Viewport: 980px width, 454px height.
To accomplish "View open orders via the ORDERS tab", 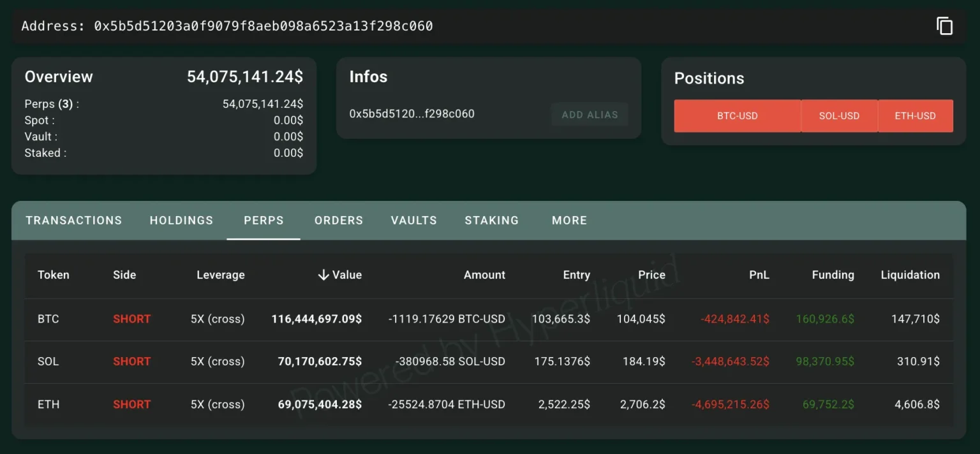I will (338, 220).
